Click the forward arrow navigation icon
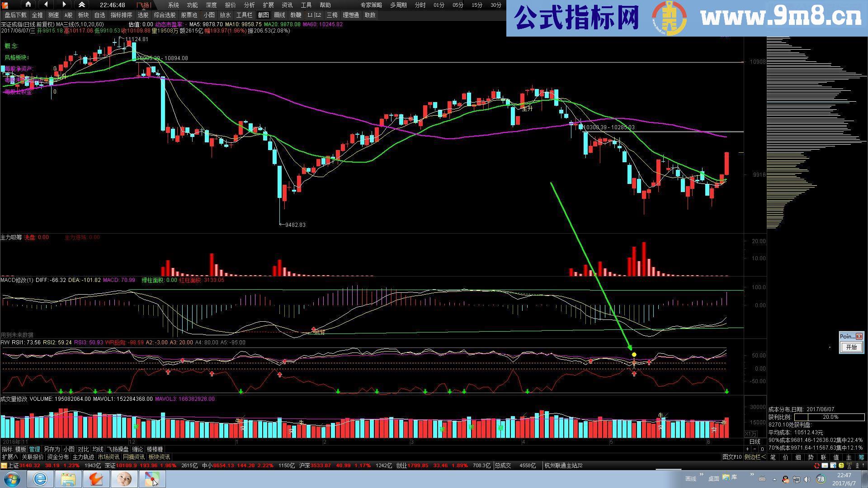Viewport: 868px width, 488px height. (x=64, y=5)
